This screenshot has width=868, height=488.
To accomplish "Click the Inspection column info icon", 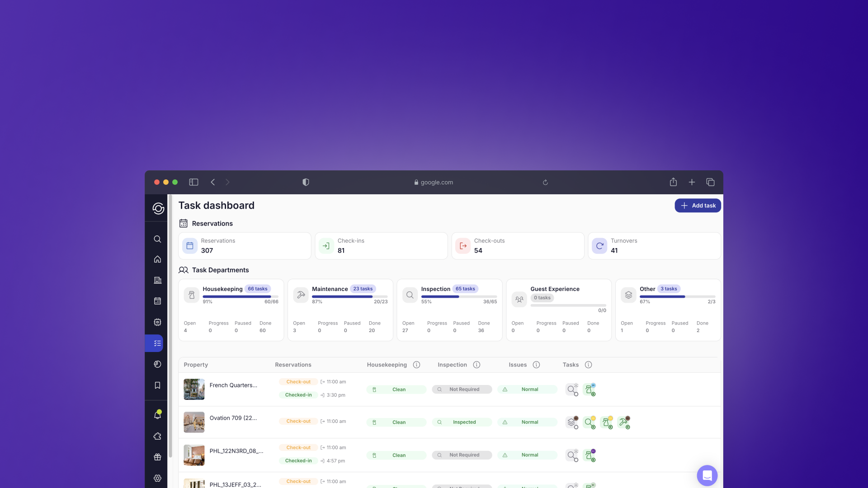I will [x=476, y=365].
